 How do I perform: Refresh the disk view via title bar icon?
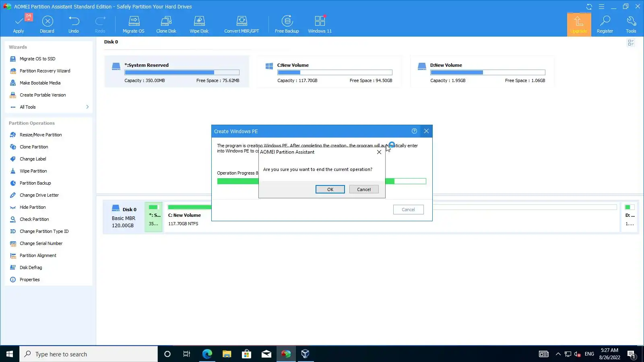pos(589,6)
